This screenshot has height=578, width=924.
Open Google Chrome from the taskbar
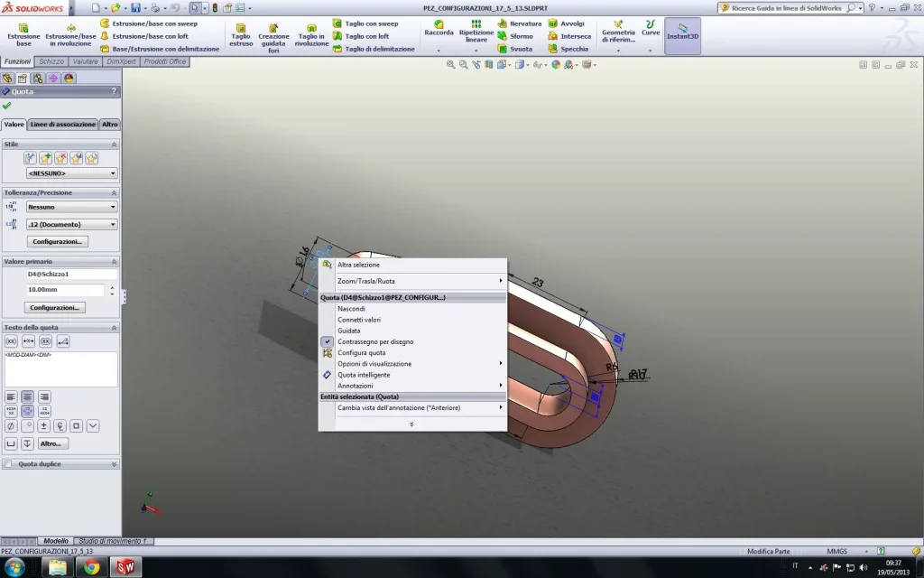click(91, 567)
